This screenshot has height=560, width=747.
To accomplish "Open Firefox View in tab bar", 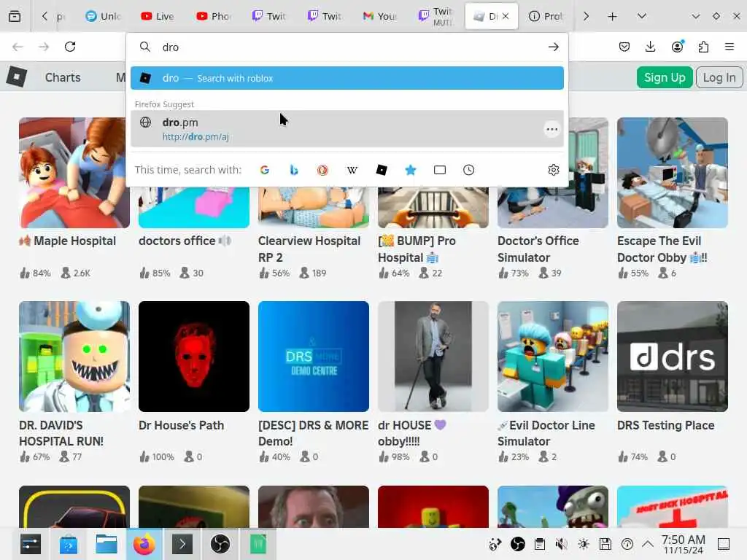I will (x=15, y=16).
